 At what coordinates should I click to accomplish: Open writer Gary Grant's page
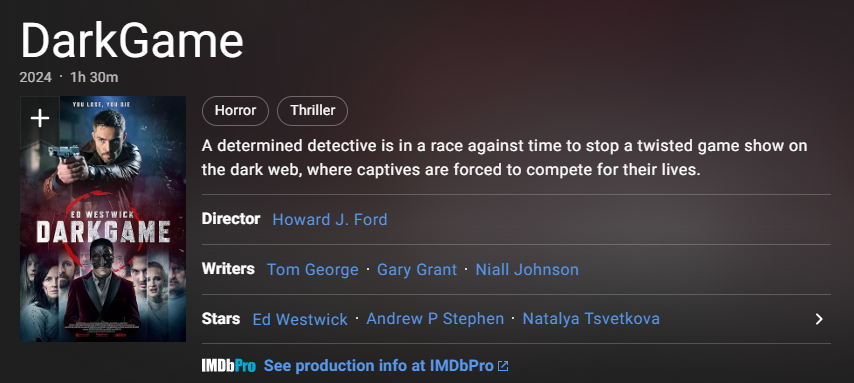point(417,270)
